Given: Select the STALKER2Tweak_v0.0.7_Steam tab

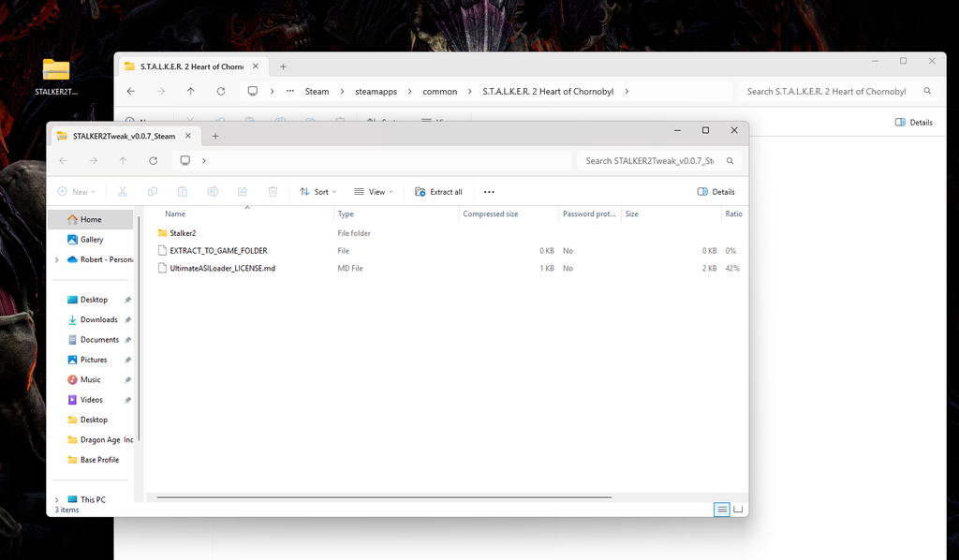Looking at the screenshot, I should 124,136.
